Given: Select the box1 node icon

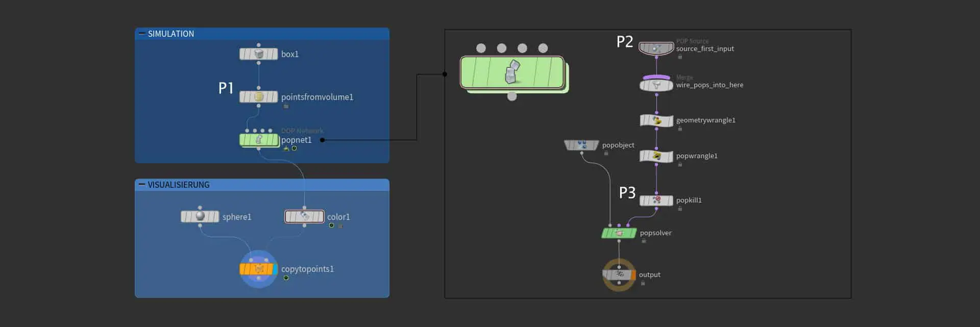Looking at the screenshot, I should 259,54.
